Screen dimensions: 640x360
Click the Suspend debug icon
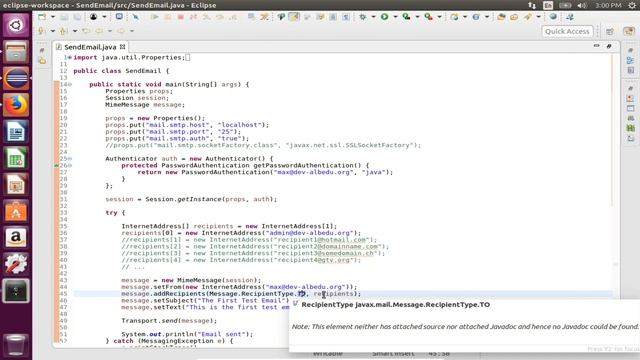coord(167,17)
